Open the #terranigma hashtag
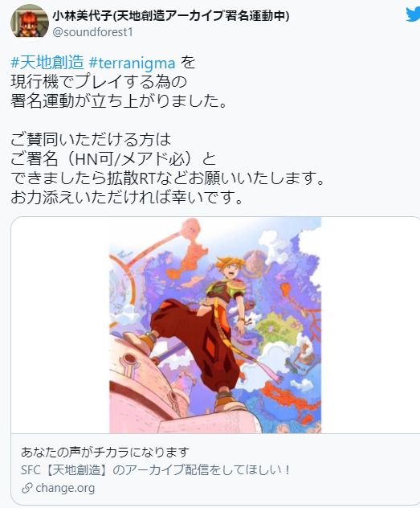Image resolution: width=420 pixels, height=508 pixels. pyautogui.click(x=132, y=63)
